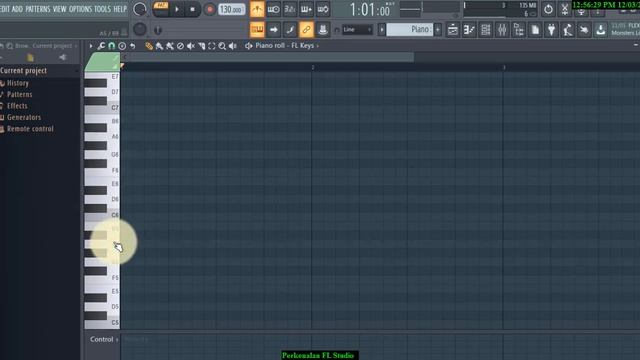Toggle the overdub recording button

[x=306, y=9]
